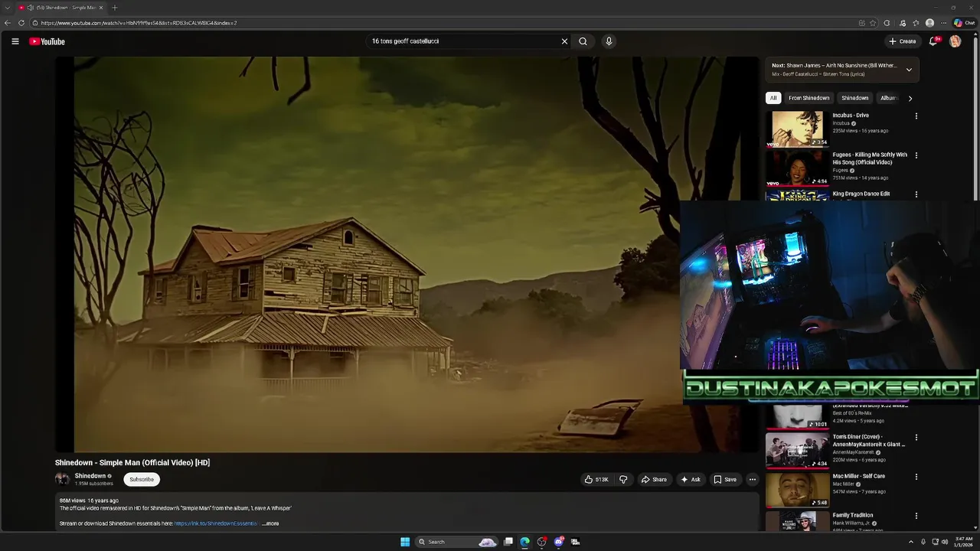Open Edge settings and more menu
The width and height of the screenshot is (980, 551).
click(x=943, y=23)
